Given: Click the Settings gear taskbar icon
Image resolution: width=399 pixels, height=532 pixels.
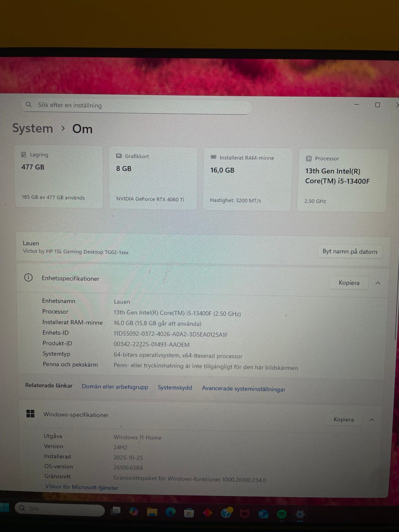Looking at the screenshot, I should [300, 515].
